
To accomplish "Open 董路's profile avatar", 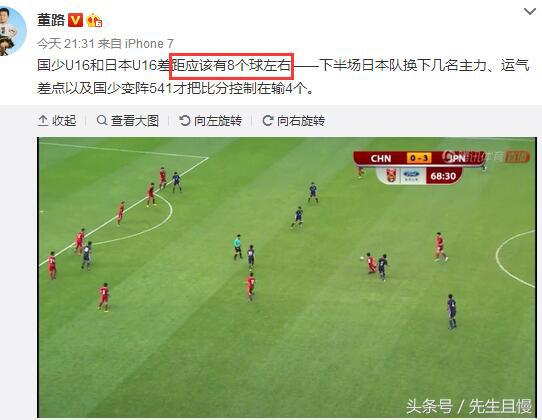I will tap(12, 31).
